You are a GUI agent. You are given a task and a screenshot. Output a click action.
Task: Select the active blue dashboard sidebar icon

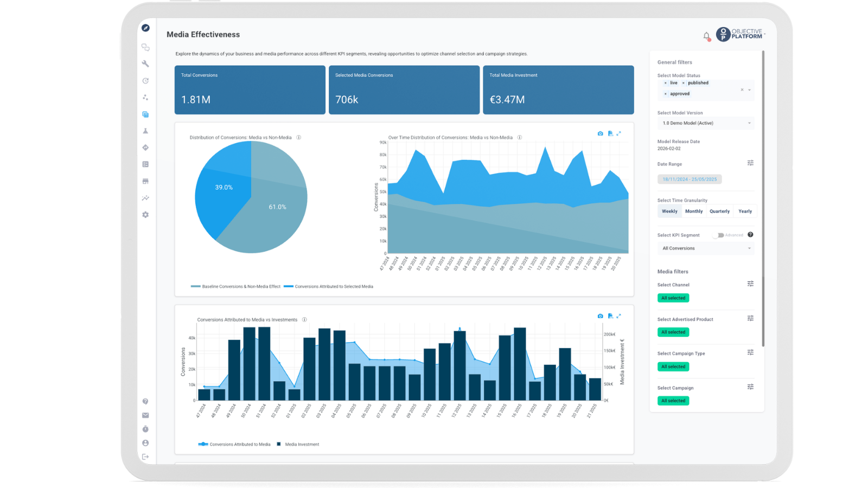pos(145,114)
